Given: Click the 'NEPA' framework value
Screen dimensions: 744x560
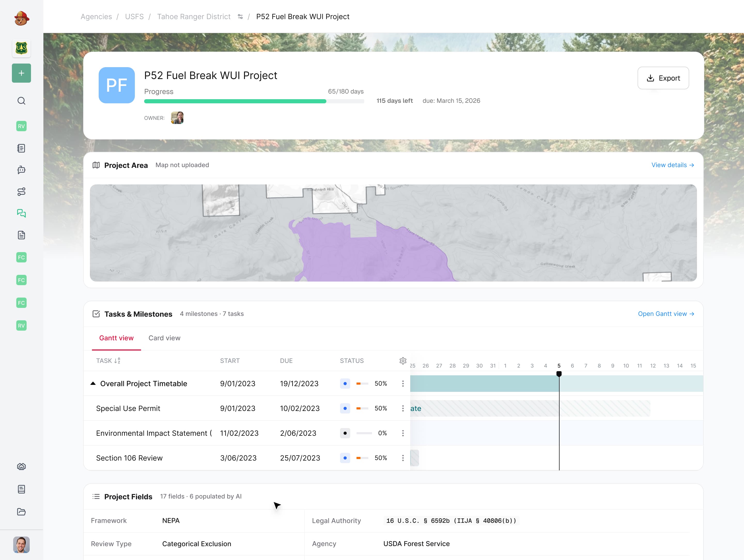Looking at the screenshot, I should point(171,521).
